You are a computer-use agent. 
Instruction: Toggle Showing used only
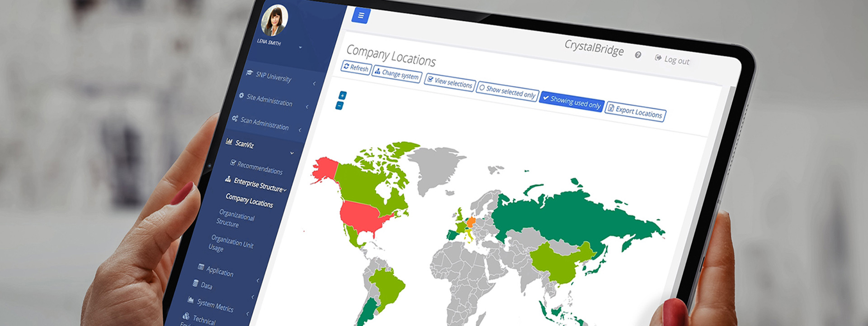(x=572, y=102)
